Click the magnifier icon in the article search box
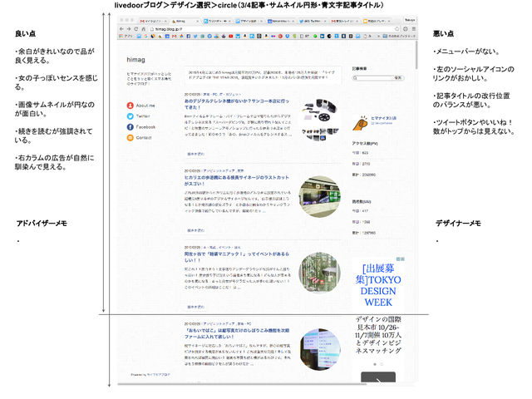This screenshot has height=399, width=532. 355,78
